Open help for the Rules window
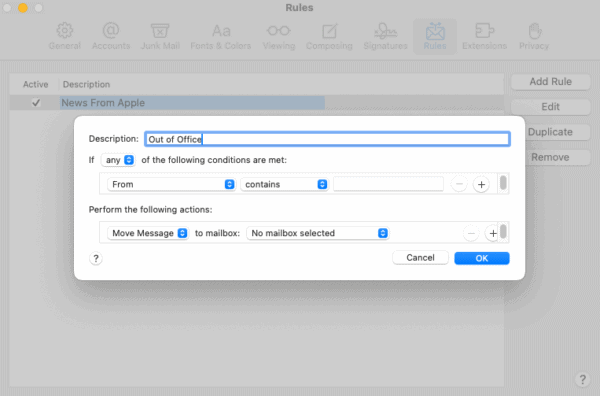This screenshot has width=600, height=396. (x=582, y=380)
